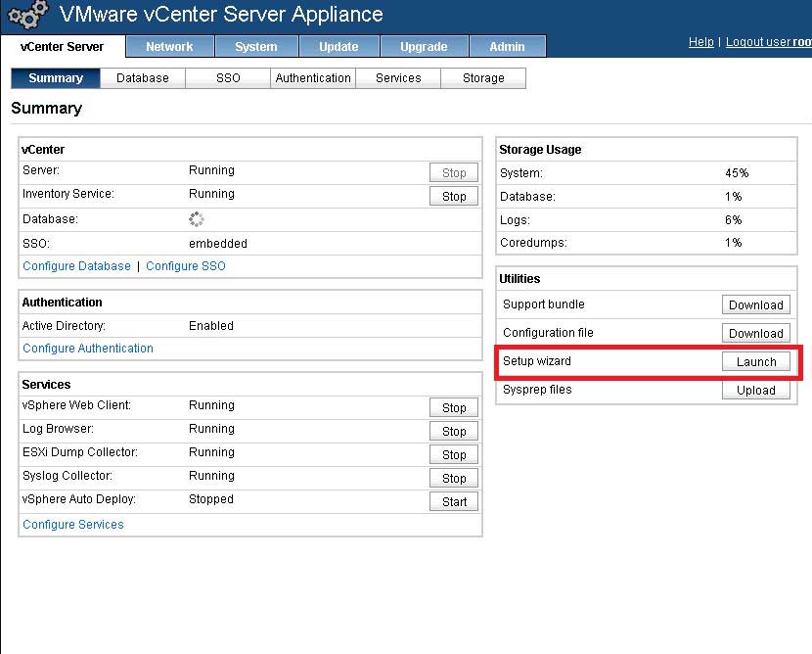This screenshot has height=654, width=812.
Task: Open Configure Services link
Action: coord(73,525)
